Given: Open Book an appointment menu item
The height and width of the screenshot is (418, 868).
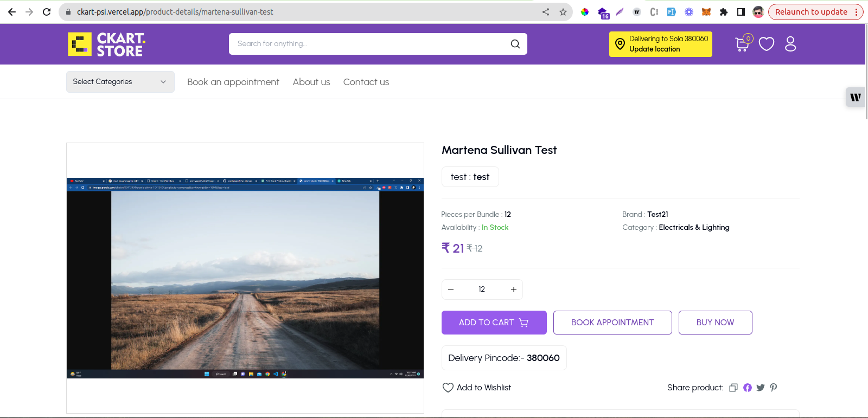Looking at the screenshot, I should (x=233, y=82).
